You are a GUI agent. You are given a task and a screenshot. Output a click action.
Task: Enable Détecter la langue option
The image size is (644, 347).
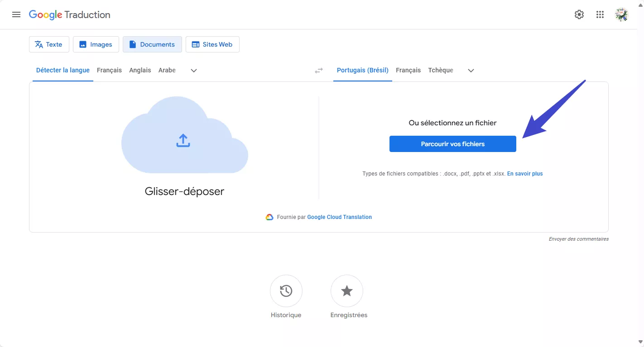pyautogui.click(x=62, y=70)
